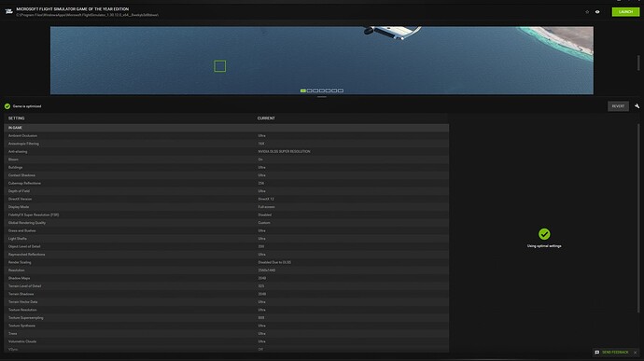Select the 'Grass and Bushes' setting row
This screenshot has width=644, height=361.
click(226, 230)
